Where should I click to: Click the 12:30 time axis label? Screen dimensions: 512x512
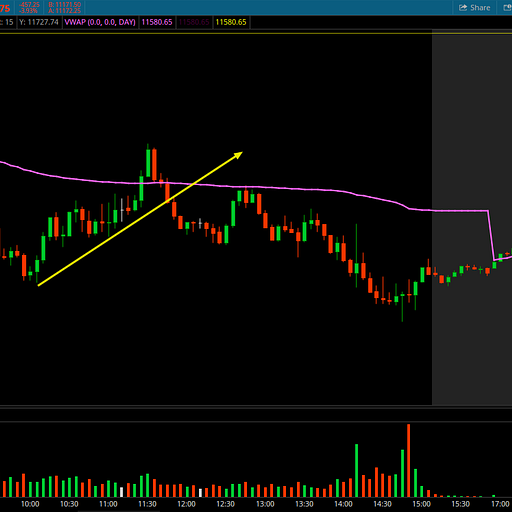[x=226, y=504]
